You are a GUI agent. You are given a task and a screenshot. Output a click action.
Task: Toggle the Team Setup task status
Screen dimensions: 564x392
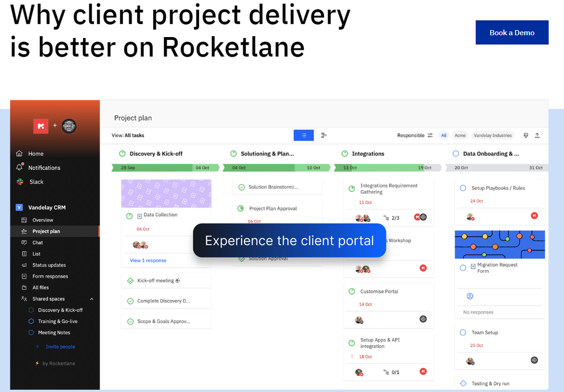(x=463, y=332)
